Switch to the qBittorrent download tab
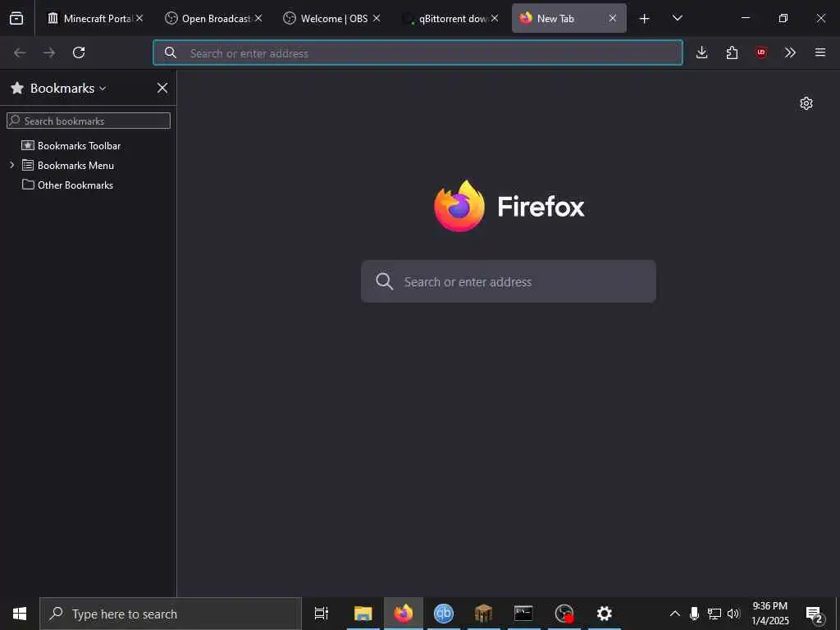 click(x=450, y=18)
